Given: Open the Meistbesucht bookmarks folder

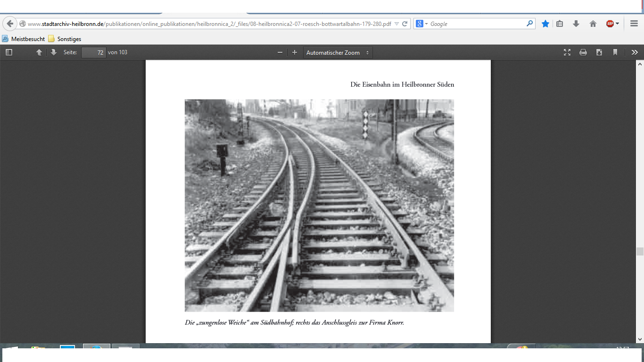Looking at the screenshot, I should 24,39.
